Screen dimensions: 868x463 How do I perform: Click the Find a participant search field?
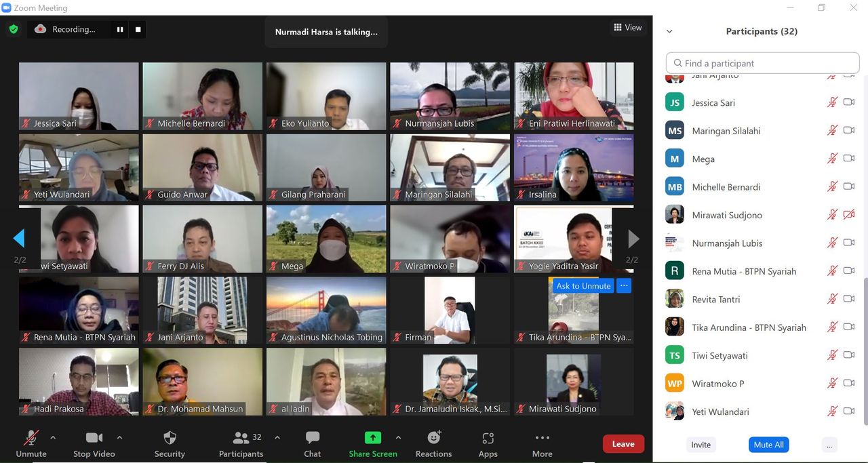coord(763,63)
